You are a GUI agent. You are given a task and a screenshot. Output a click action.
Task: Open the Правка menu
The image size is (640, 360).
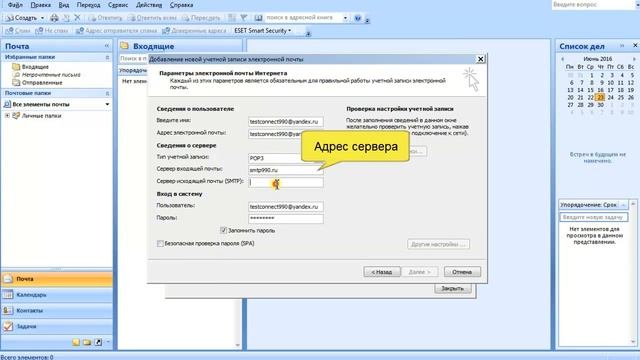pyautogui.click(x=40, y=5)
